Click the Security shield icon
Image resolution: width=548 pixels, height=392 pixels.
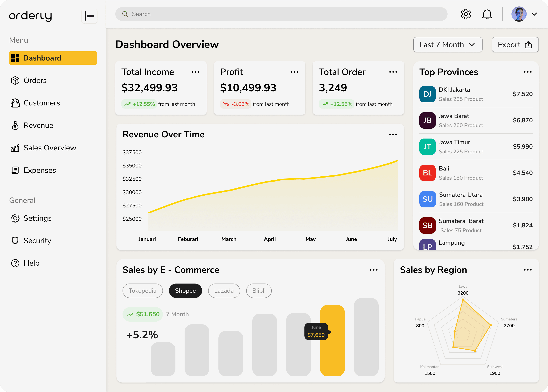coord(15,241)
